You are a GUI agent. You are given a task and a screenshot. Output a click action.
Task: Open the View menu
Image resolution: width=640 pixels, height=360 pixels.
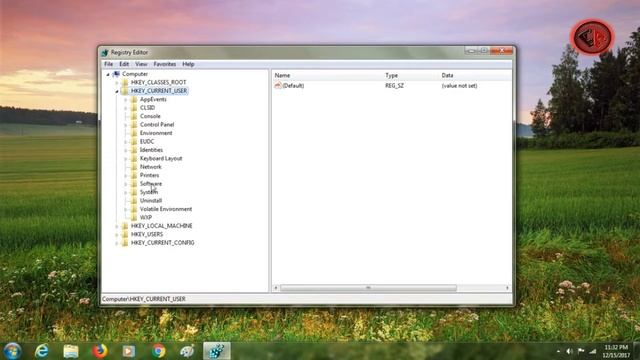point(141,64)
